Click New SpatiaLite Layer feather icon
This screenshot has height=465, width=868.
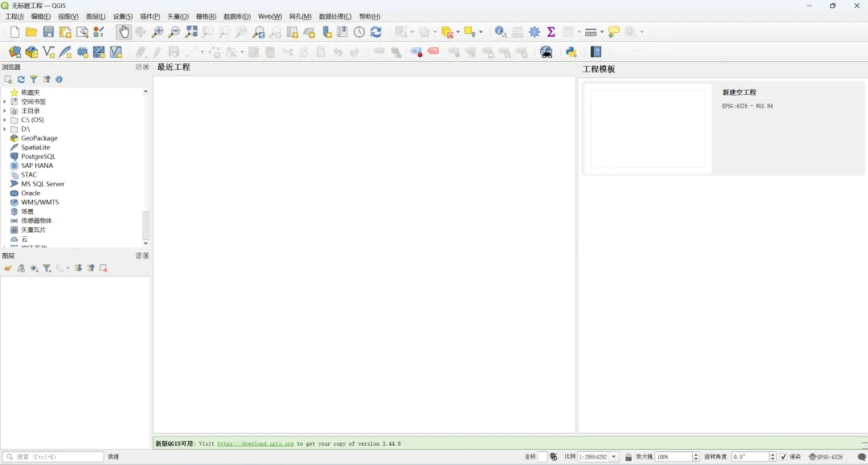click(x=65, y=52)
